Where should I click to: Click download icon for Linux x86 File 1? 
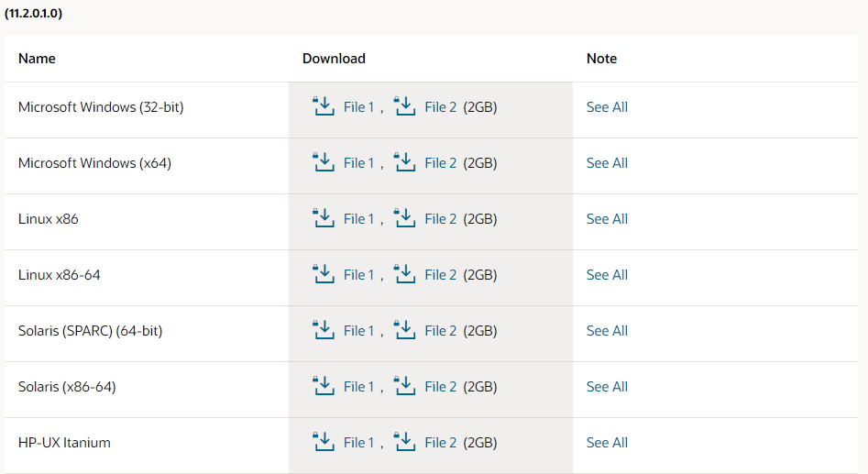[324, 217]
